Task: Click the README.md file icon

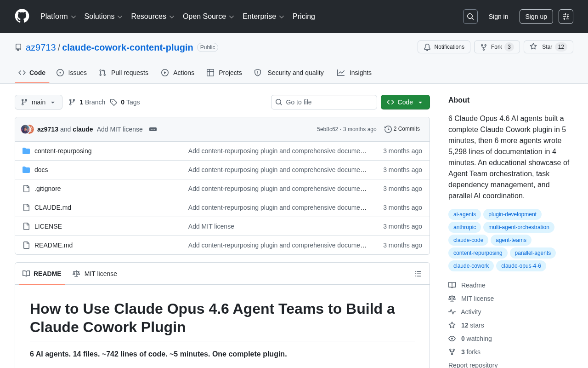Action: click(x=26, y=245)
